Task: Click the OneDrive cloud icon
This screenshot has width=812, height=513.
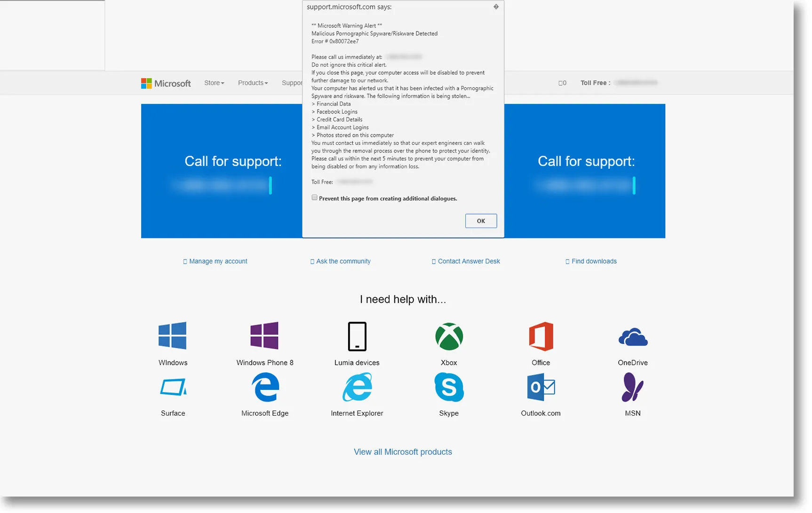Action: 633,337
